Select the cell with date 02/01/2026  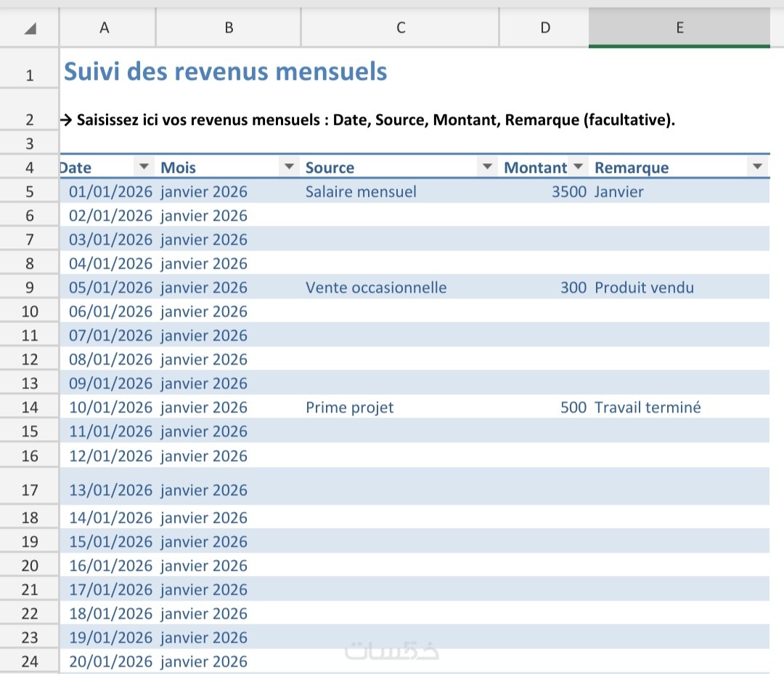point(107,215)
